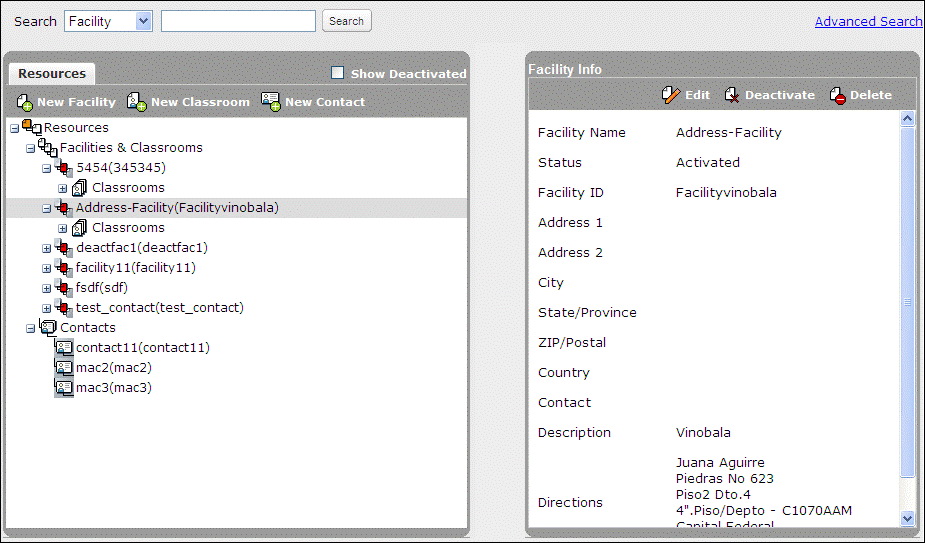Click the Edit pencil icon
The height and width of the screenshot is (543, 925).
(x=671, y=95)
